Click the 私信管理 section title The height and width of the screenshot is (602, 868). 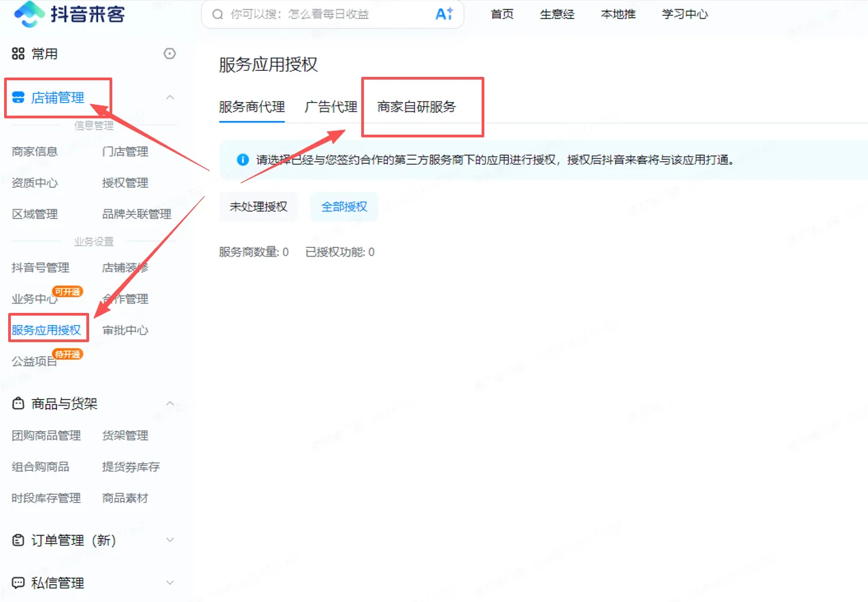click(58, 584)
